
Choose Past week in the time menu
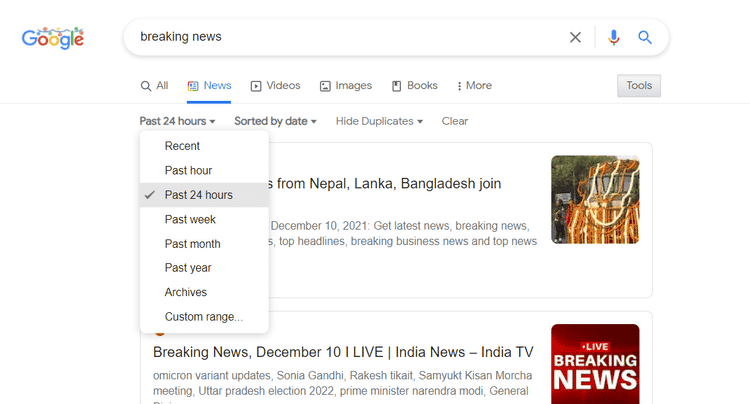[190, 219]
